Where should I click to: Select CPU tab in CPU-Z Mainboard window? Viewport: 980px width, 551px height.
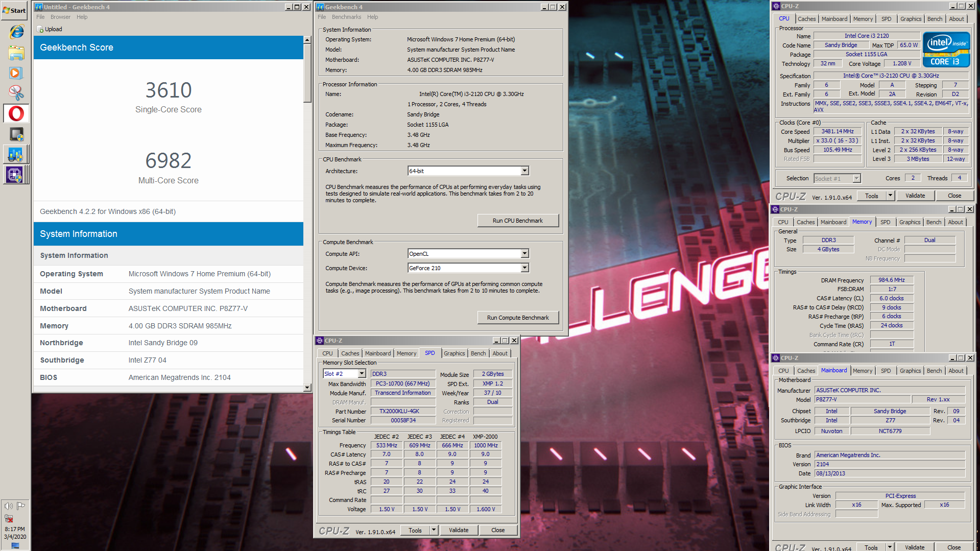pos(783,371)
